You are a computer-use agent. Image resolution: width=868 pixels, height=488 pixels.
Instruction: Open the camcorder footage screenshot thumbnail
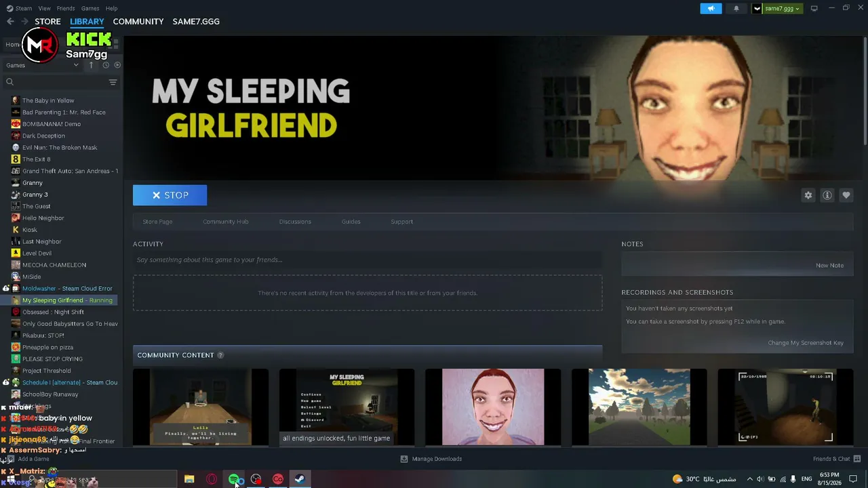785,407
